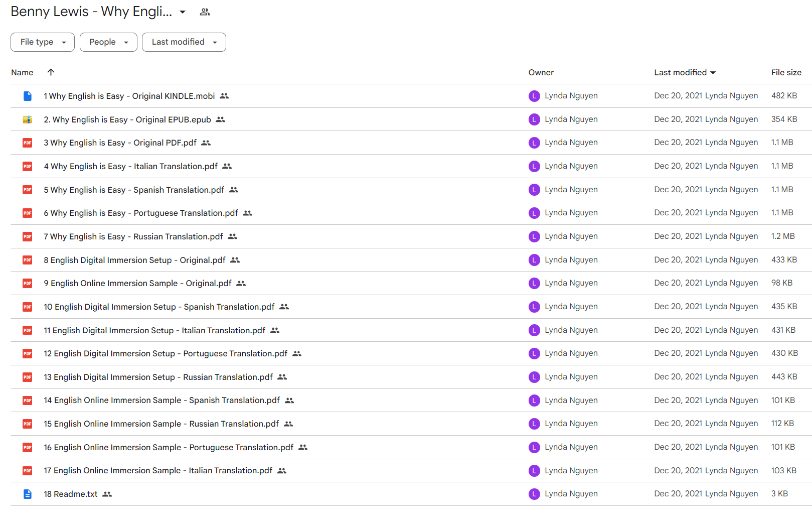Click the PDF icon for 16 Online Immersion Portuguese Translation
The height and width of the screenshot is (530, 812).
coord(28,447)
